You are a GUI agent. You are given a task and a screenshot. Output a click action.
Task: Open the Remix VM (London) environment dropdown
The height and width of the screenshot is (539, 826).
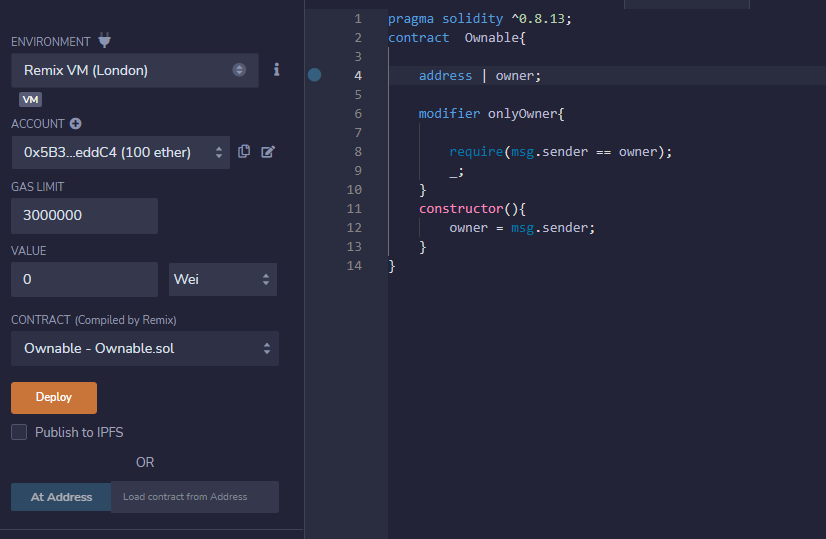[135, 70]
